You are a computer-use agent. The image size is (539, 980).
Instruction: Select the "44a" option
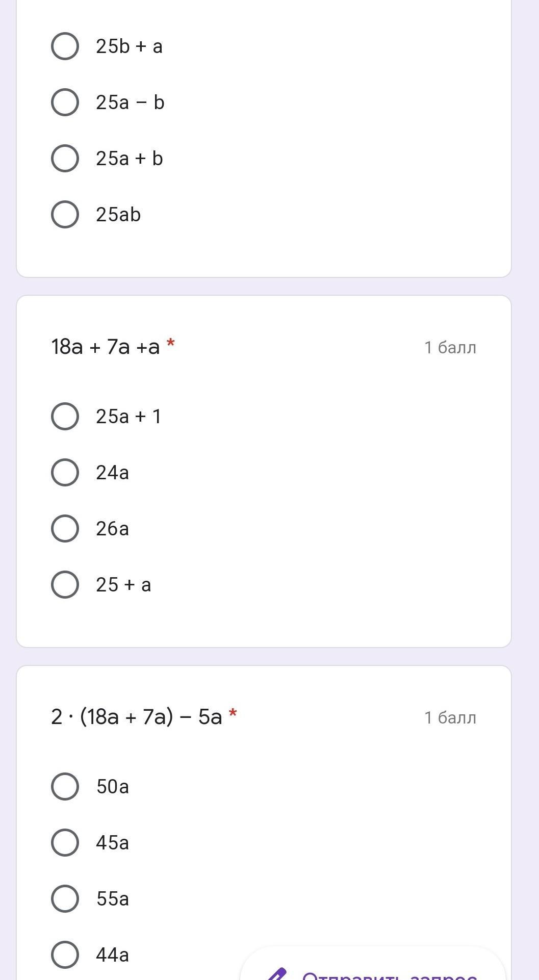pyautogui.click(x=65, y=955)
